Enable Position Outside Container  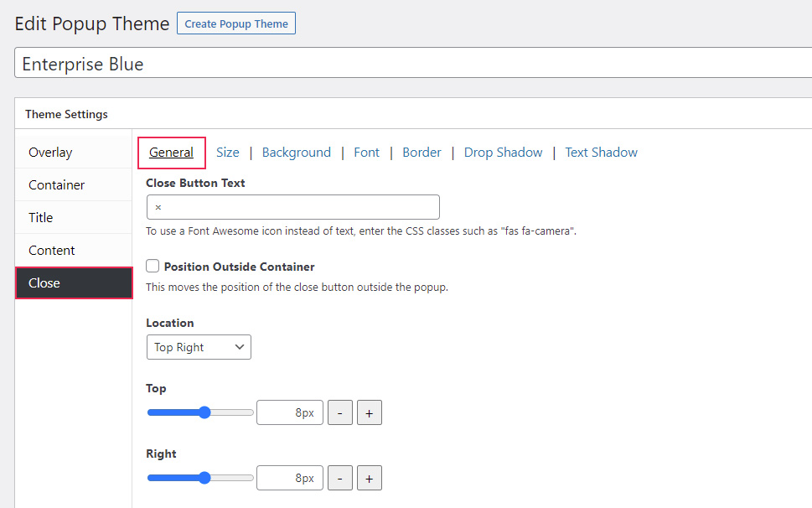pos(152,266)
